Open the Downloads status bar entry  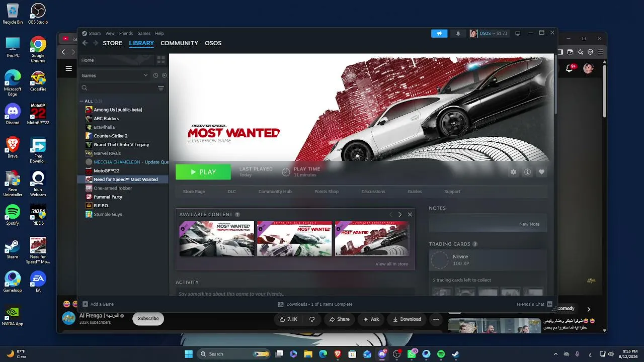pos(315,304)
